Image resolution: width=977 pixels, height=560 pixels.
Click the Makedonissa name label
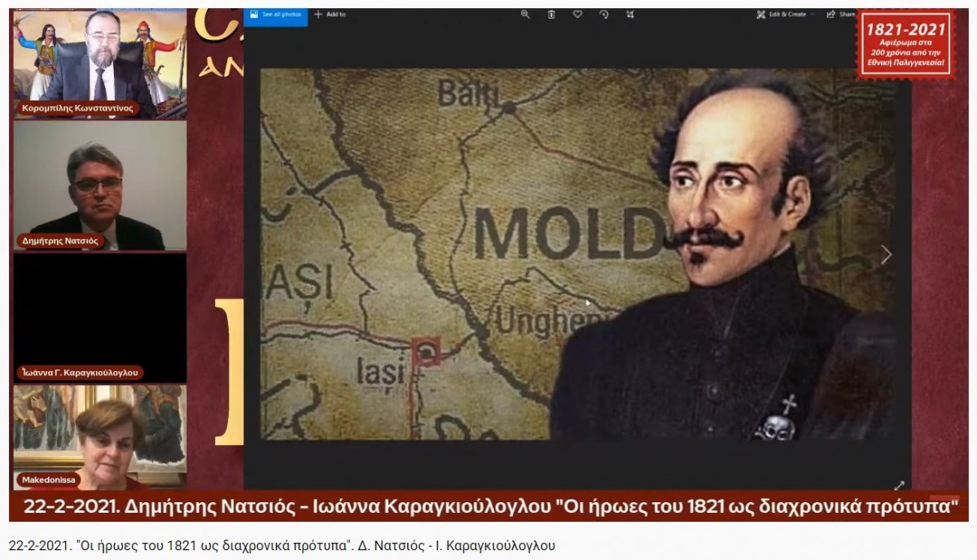coord(49,479)
